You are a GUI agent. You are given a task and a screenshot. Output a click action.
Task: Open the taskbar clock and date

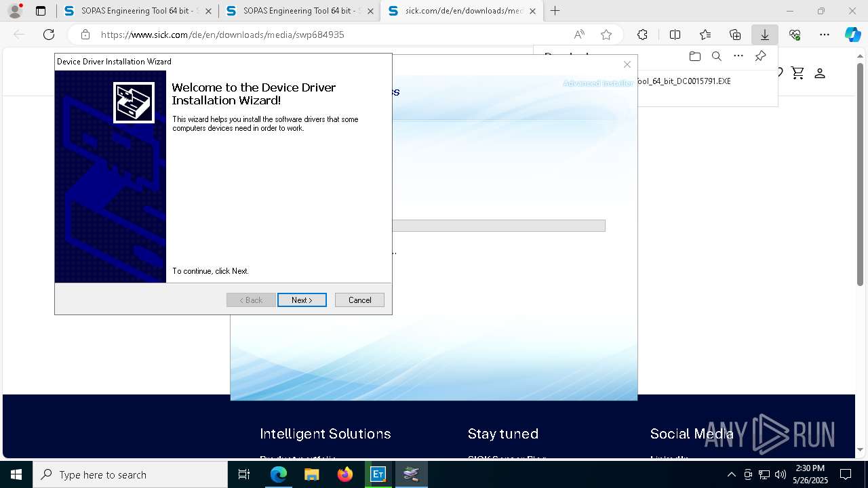pos(810,474)
